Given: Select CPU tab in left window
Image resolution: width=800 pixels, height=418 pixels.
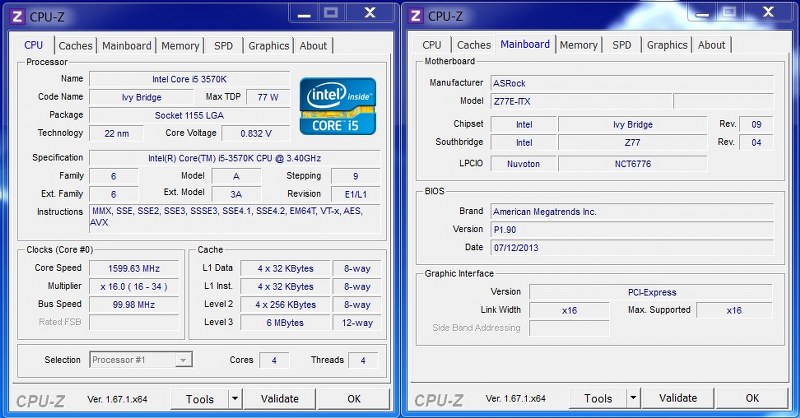Looking at the screenshot, I should pos(34,44).
